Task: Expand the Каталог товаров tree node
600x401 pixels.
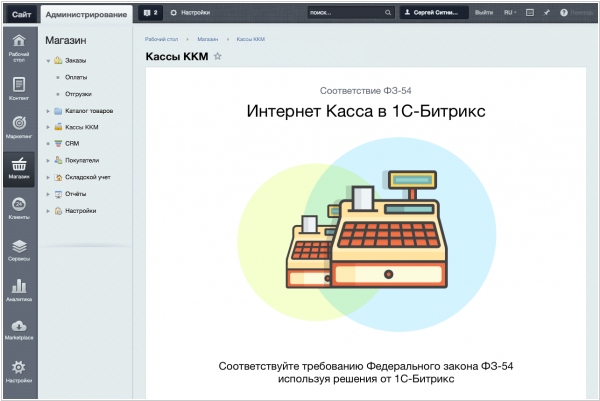Action: [47, 111]
